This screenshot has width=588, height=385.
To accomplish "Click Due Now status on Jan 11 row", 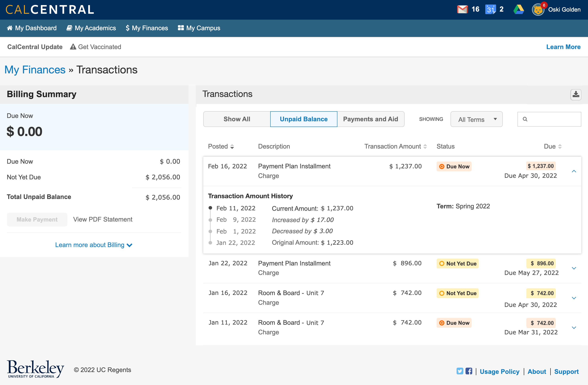I will pyautogui.click(x=454, y=323).
